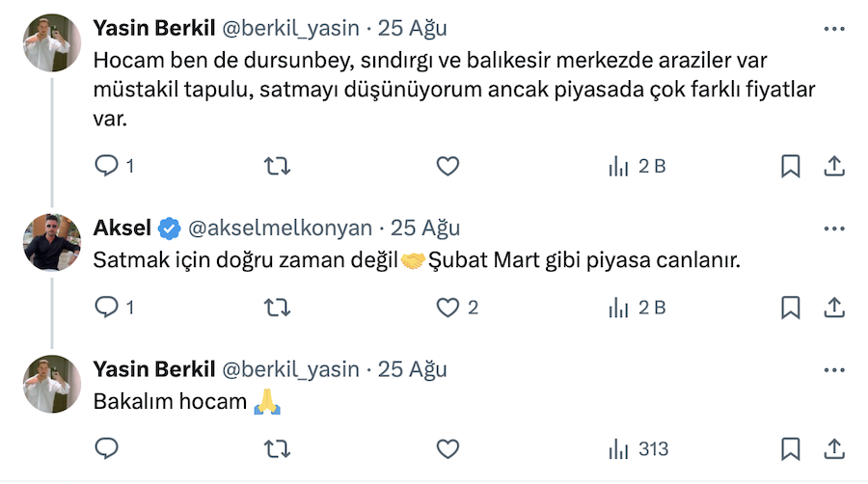This screenshot has width=868, height=484.
Task: Open Yasin Berkil's name on first tweet
Action: (154, 29)
